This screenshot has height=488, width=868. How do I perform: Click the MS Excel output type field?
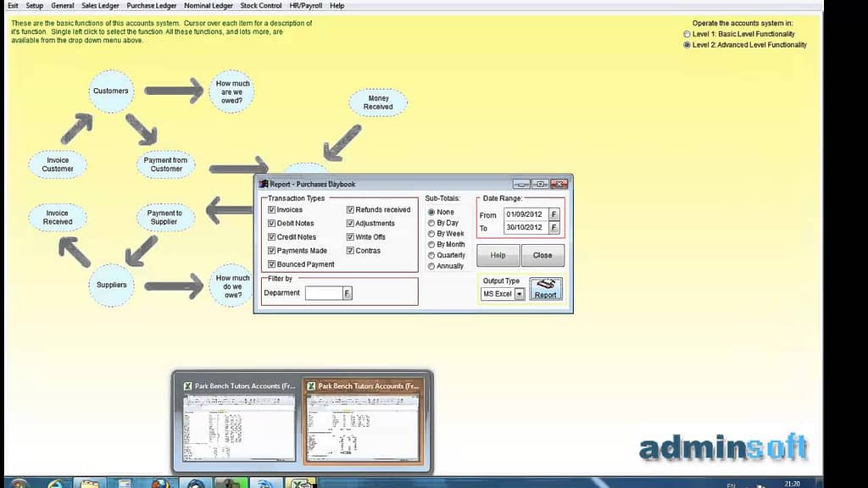click(498, 294)
